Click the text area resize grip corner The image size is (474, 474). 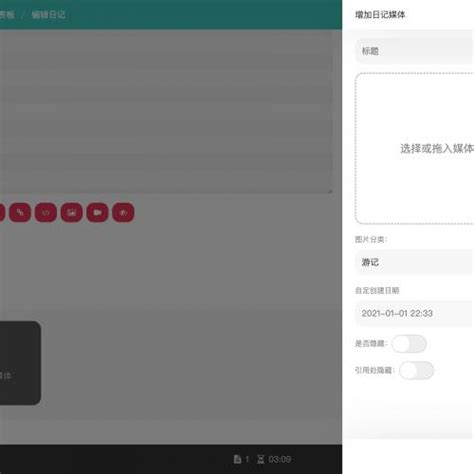pos(330,191)
